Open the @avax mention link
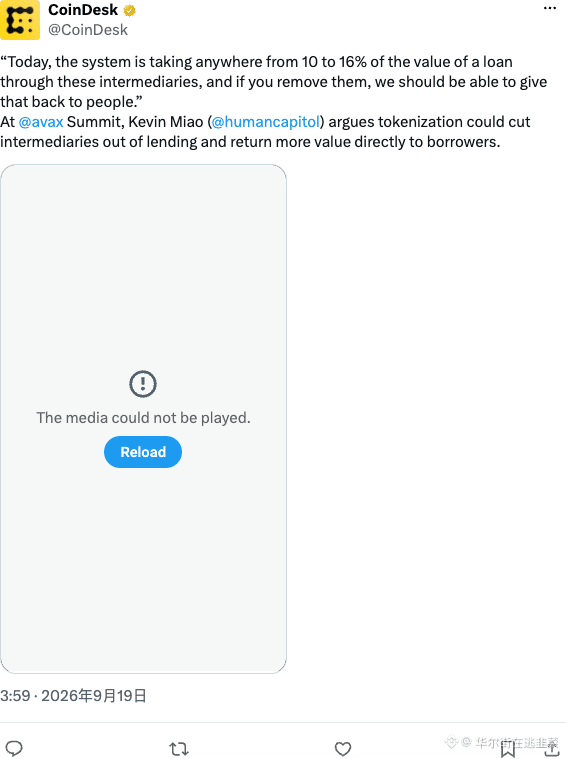 coord(41,121)
